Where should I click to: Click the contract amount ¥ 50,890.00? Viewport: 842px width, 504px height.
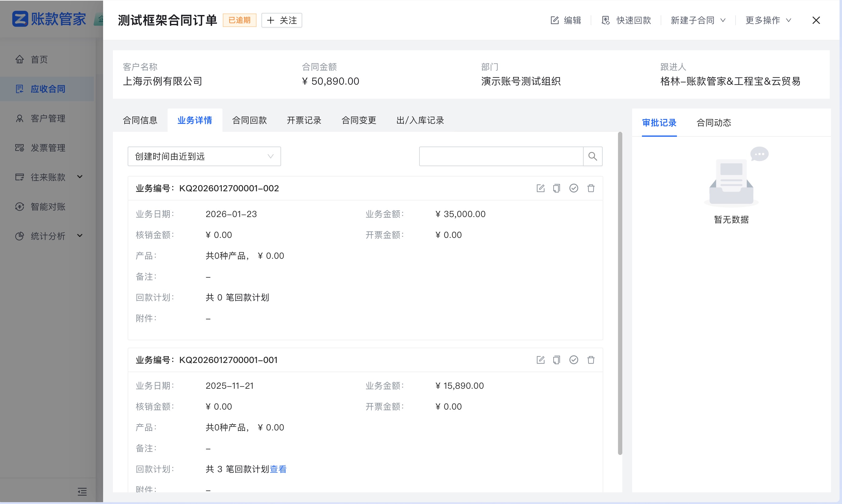[330, 82]
